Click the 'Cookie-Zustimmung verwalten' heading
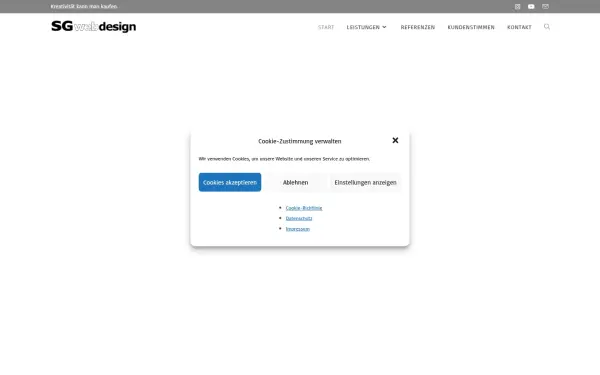This screenshot has width=600, height=375. tap(300, 141)
